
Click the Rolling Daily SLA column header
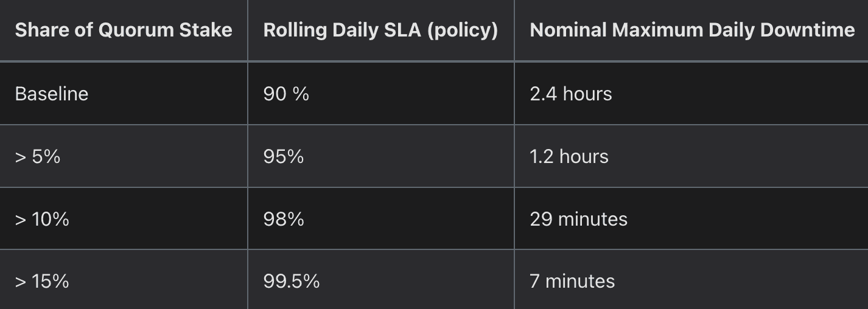(x=380, y=30)
